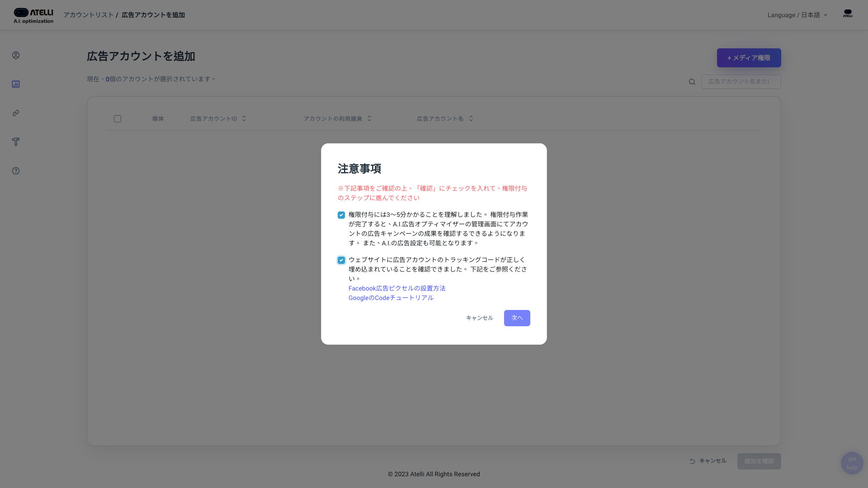Screen dimensions: 868x488
Task: Open the bar chart report sidebar icon
Action: [16, 84]
